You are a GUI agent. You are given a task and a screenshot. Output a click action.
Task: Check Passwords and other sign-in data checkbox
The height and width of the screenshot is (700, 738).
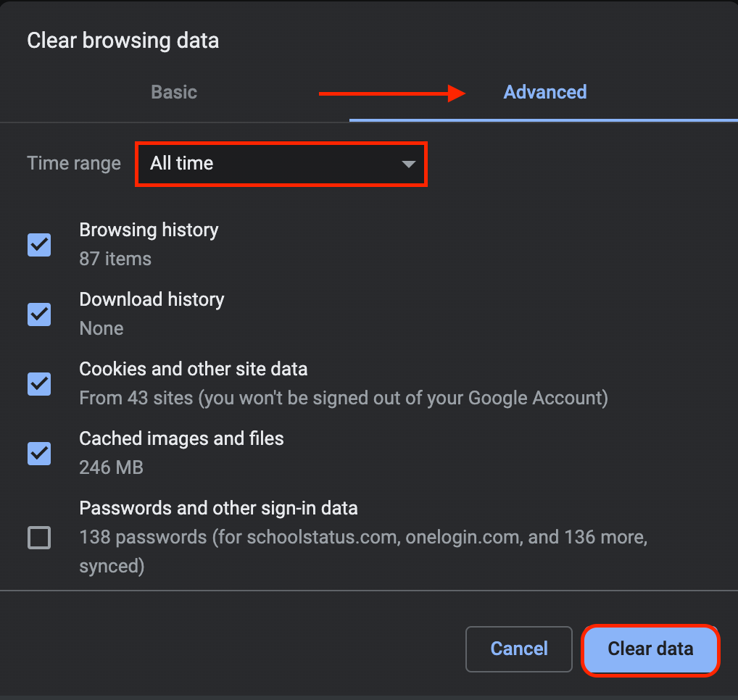click(x=39, y=537)
